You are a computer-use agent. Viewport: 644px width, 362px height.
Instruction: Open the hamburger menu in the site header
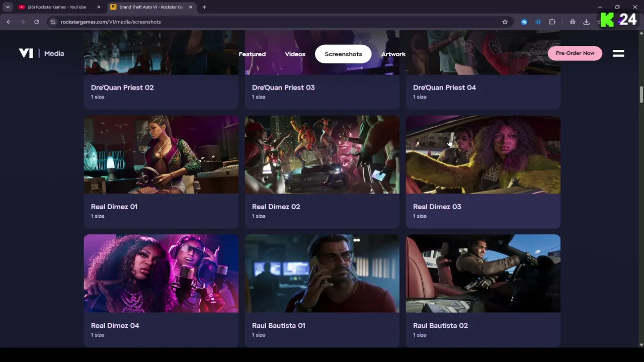click(x=618, y=53)
